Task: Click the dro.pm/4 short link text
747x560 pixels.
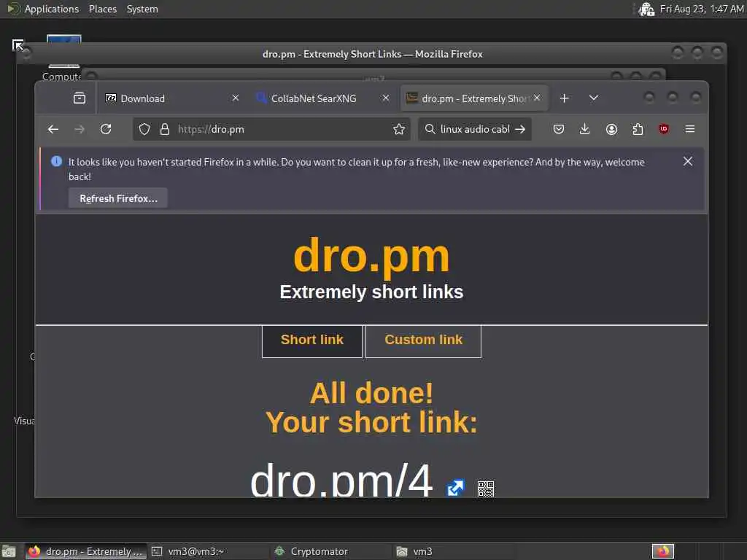Action: 341,480
